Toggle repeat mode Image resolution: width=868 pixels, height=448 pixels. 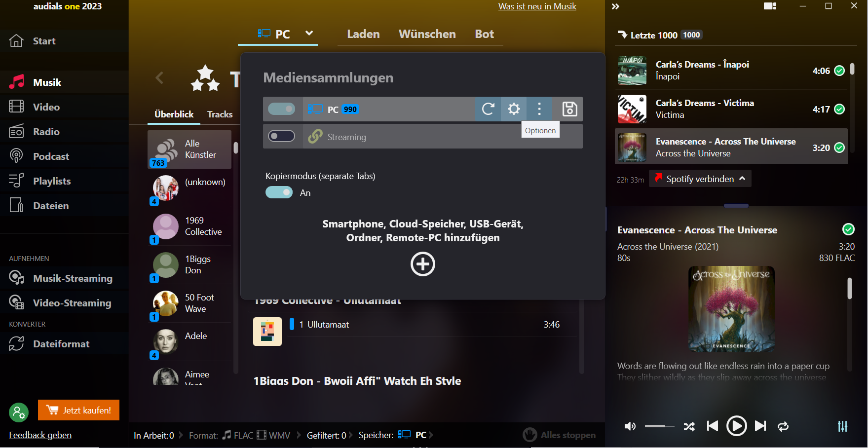pyautogui.click(x=783, y=426)
